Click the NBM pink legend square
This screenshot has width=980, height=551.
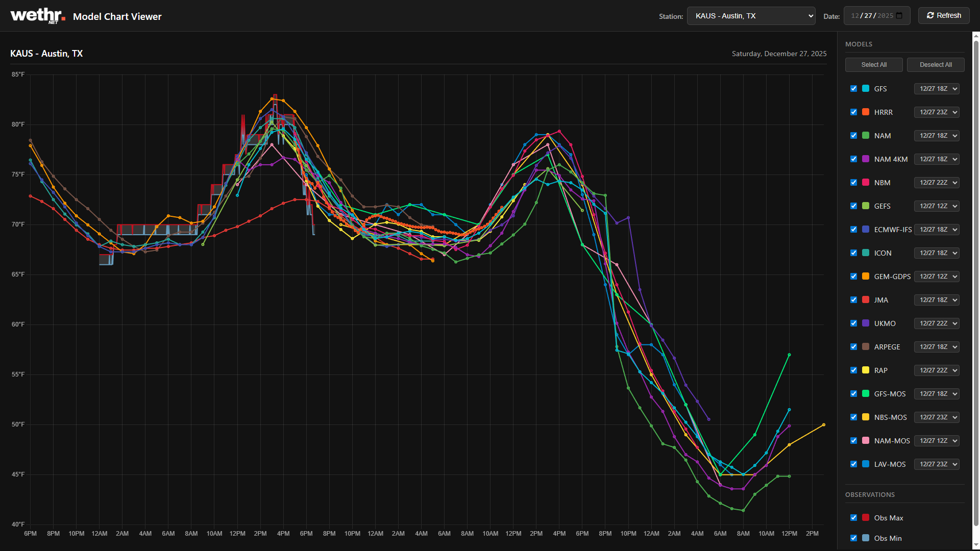pyautogui.click(x=866, y=183)
